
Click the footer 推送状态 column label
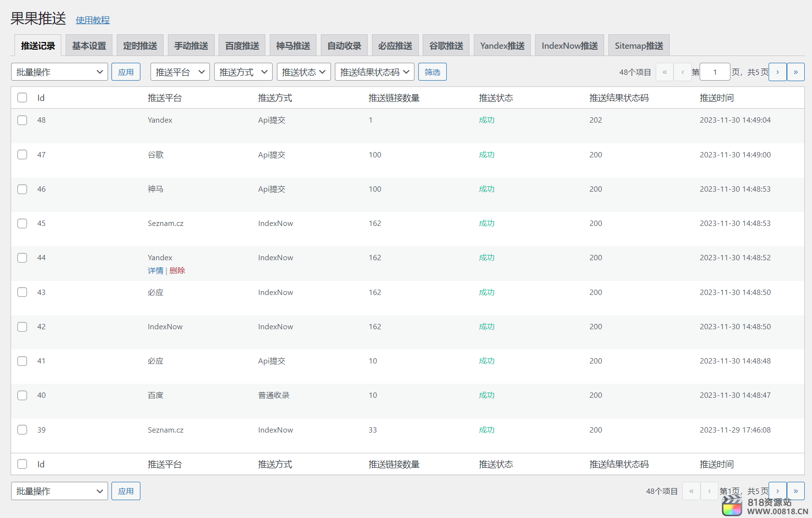495,464
